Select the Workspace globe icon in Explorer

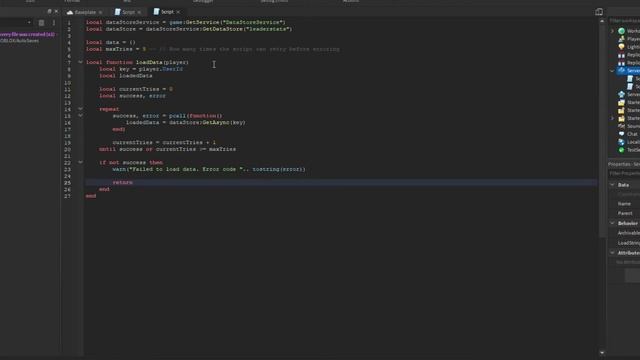pyautogui.click(x=621, y=31)
